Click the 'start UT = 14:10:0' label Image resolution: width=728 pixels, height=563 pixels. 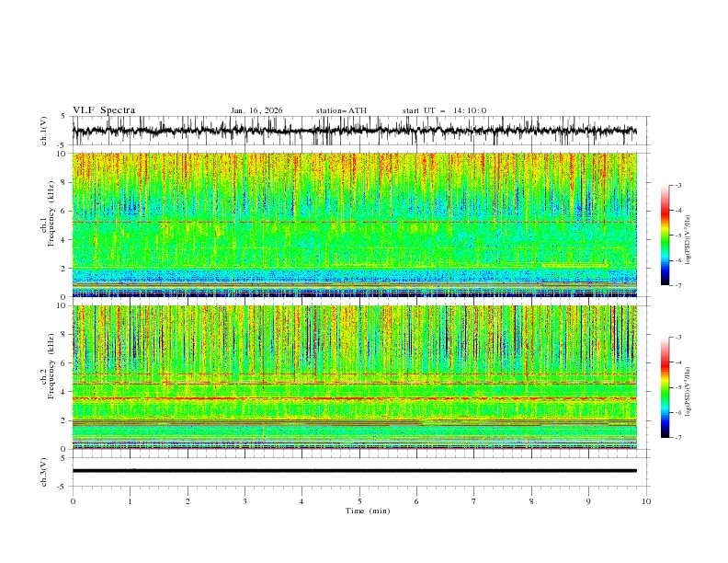pyautogui.click(x=444, y=110)
